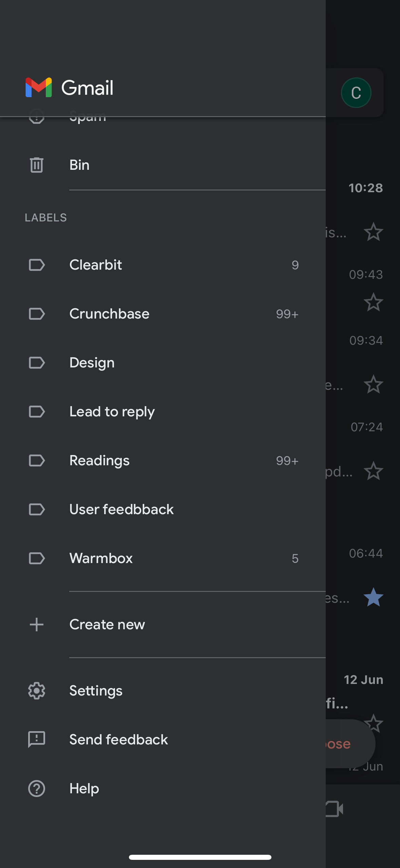Star the 07:24 email

pyautogui.click(x=373, y=471)
